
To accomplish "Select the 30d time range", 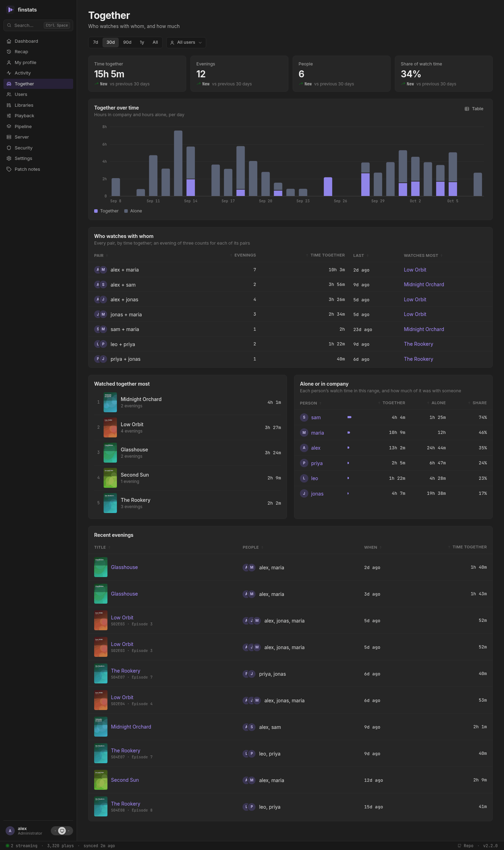I will (x=111, y=42).
